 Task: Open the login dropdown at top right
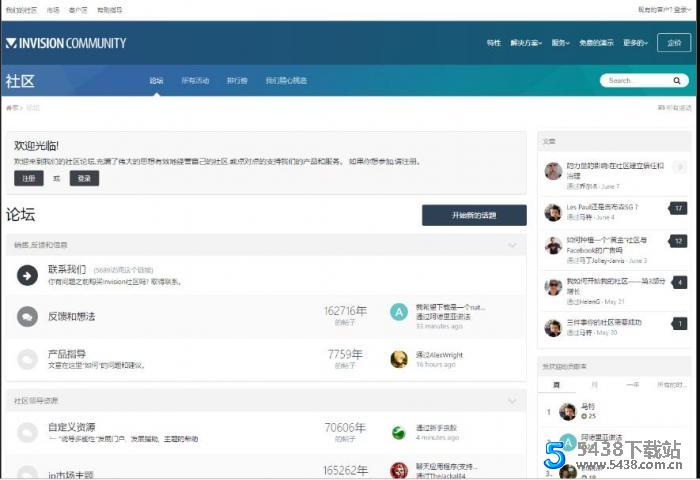[x=664, y=9]
